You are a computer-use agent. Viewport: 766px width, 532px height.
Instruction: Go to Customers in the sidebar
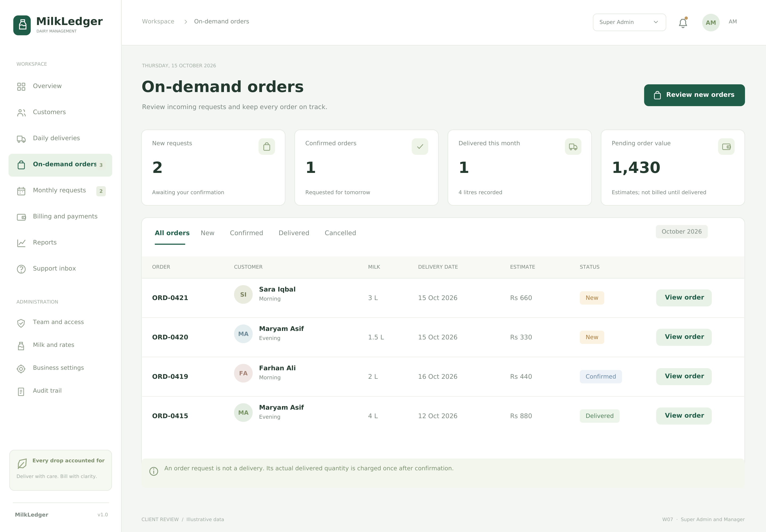(60, 112)
